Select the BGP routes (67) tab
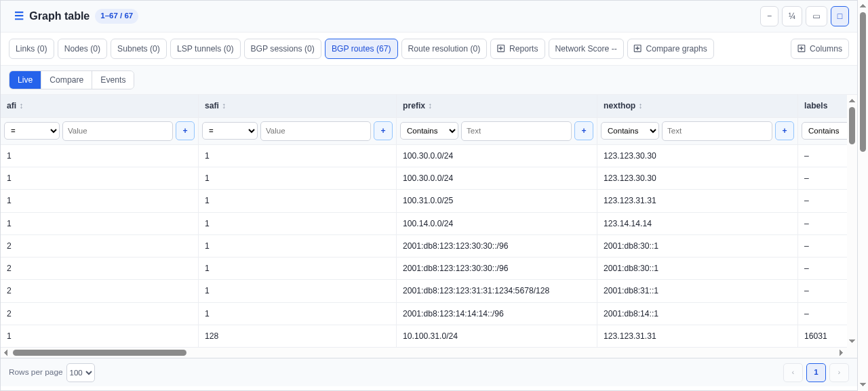The image size is (868, 391). pos(361,49)
